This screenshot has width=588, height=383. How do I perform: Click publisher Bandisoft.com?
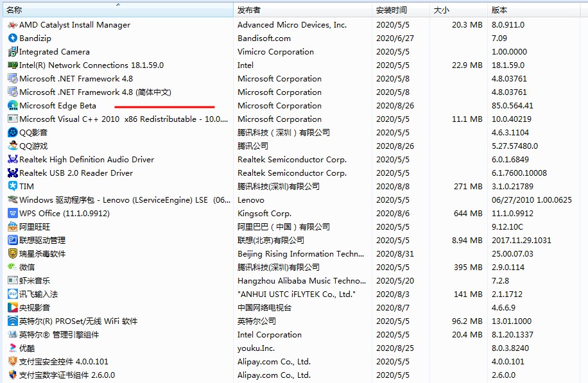pos(264,38)
